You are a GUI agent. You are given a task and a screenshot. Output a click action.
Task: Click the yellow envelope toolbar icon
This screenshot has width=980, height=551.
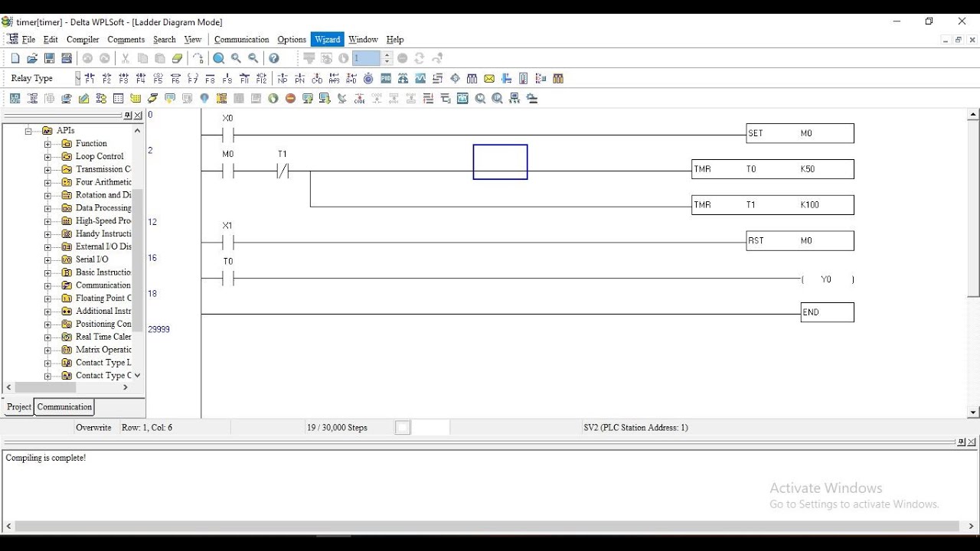489,78
